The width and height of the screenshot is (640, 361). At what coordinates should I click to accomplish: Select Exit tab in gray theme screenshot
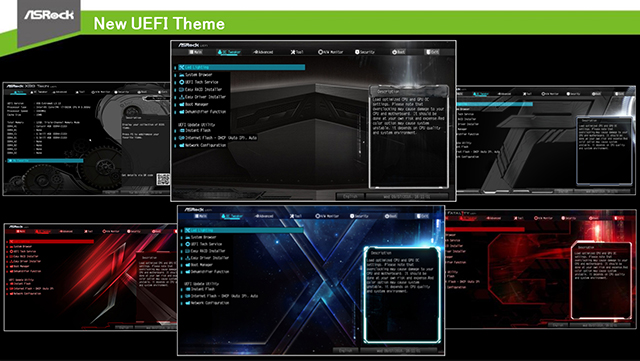pos(432,52)
